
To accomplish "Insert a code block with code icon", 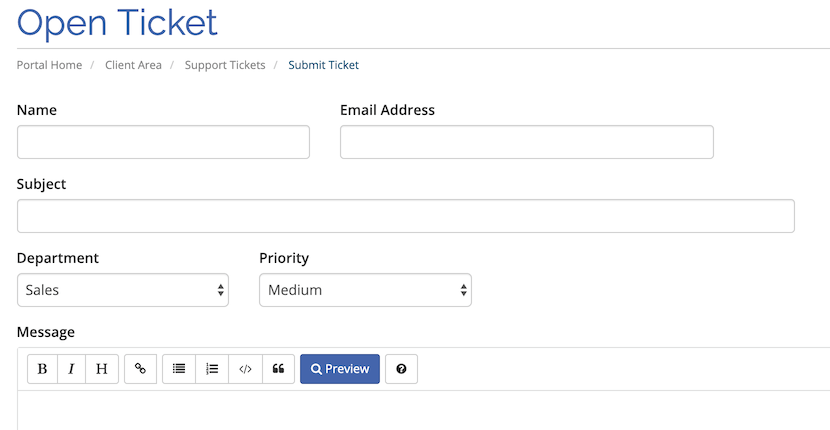I will (246, 369).
